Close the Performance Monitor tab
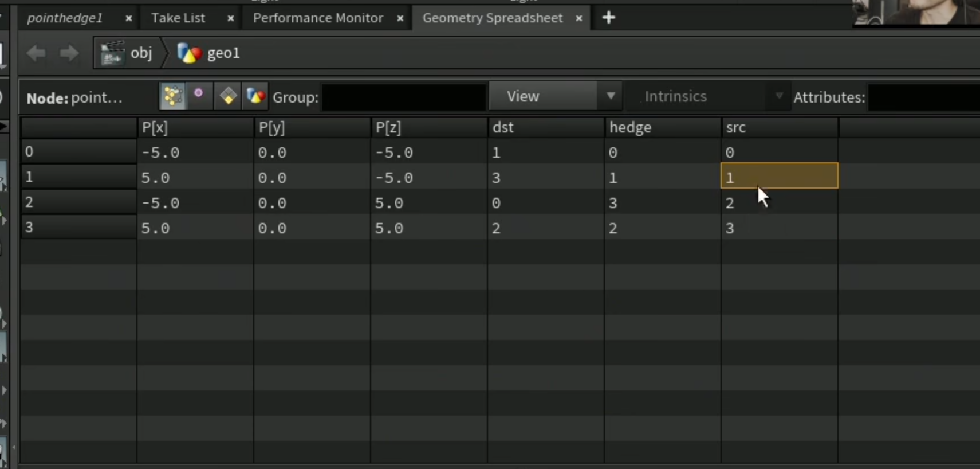The width and height of the screenshot is (980, 469). pyautogui.click(x=400, y=18)
